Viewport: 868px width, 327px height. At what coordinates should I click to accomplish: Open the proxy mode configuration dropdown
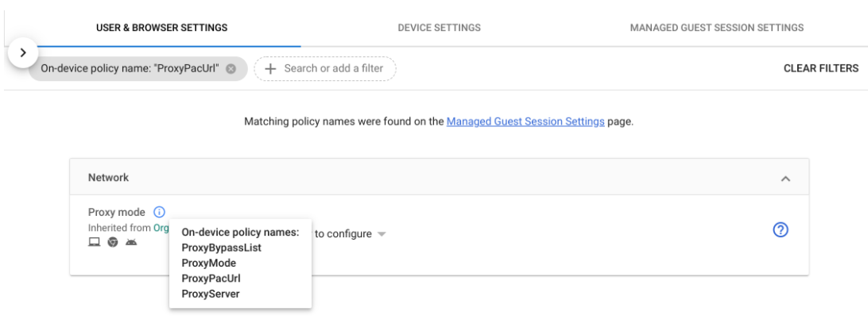pyautogui.click(x=381, y=234)
